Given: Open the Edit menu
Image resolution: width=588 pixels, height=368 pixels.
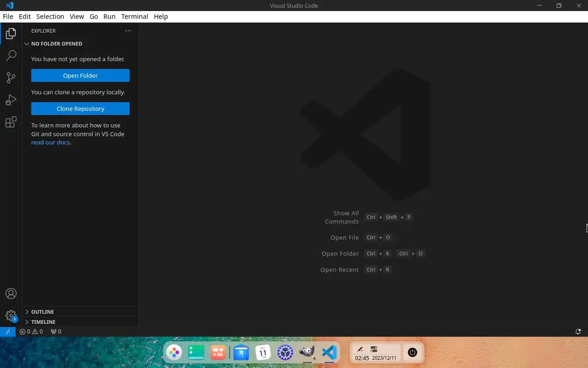Looking at the screenshot, I should (x=25, y=17).
